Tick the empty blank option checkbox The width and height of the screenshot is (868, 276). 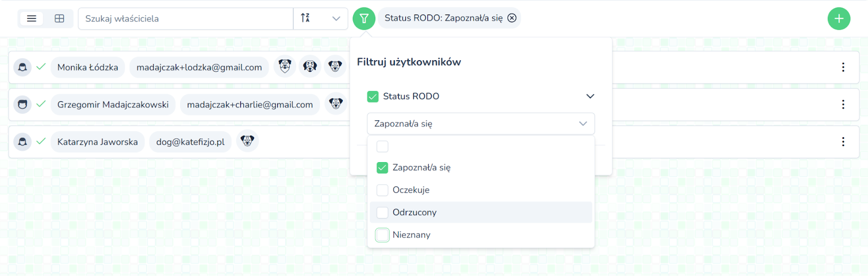382,146
